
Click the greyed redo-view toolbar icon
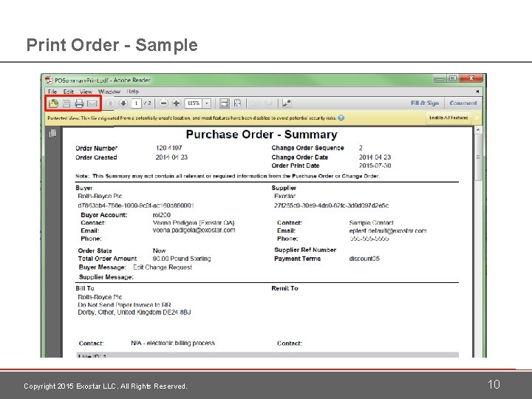click(x=268, y=103)
